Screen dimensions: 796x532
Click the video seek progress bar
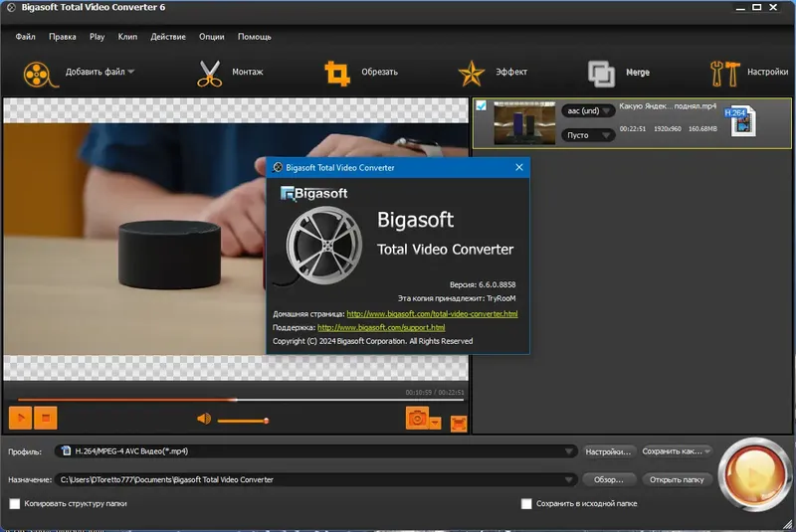pos(241,400)
